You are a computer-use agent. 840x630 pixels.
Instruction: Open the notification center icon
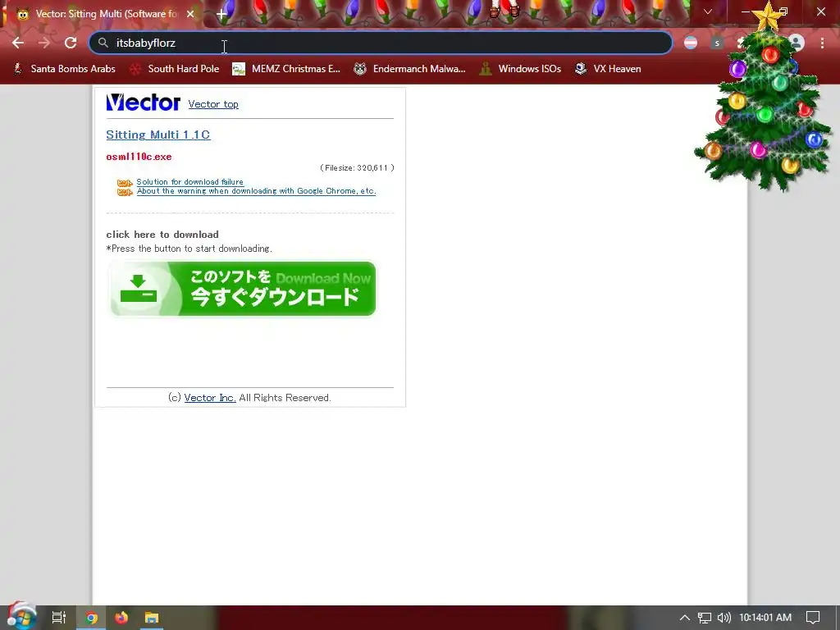(x=813, y=618)
